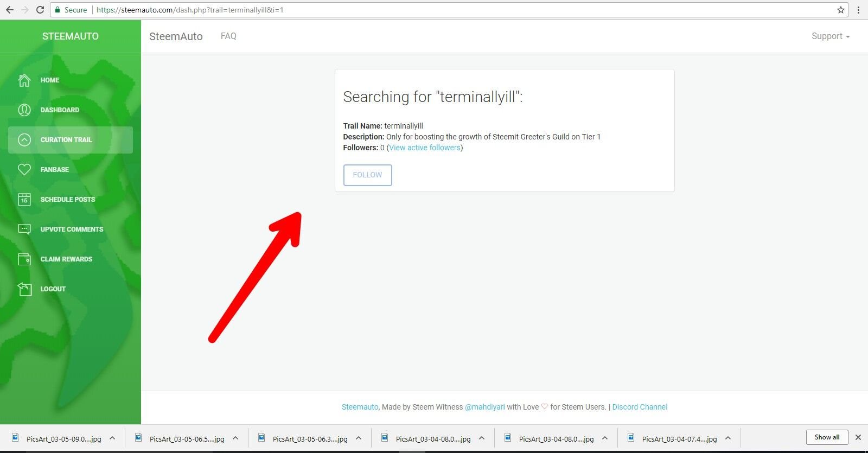This screenshot has height=453, width=868.
Task: Click the Curation Trail chevron circle icon
Action: [24, 140]
